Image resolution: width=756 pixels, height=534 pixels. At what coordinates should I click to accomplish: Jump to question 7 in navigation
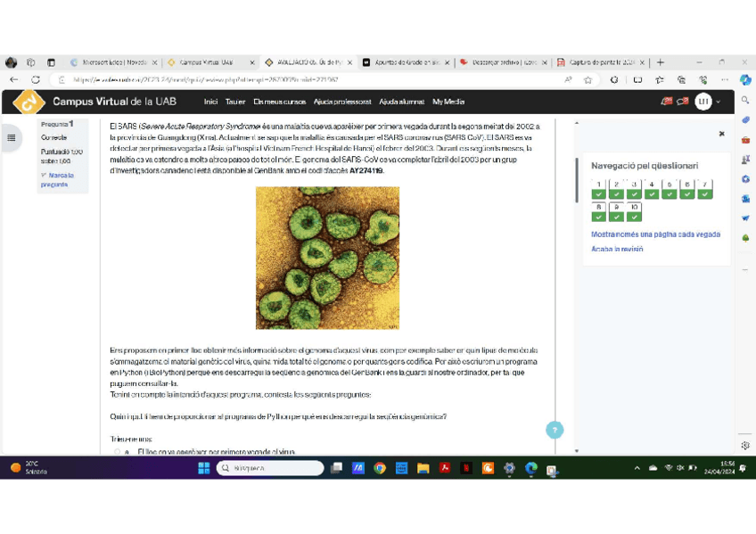click(705, 189)
